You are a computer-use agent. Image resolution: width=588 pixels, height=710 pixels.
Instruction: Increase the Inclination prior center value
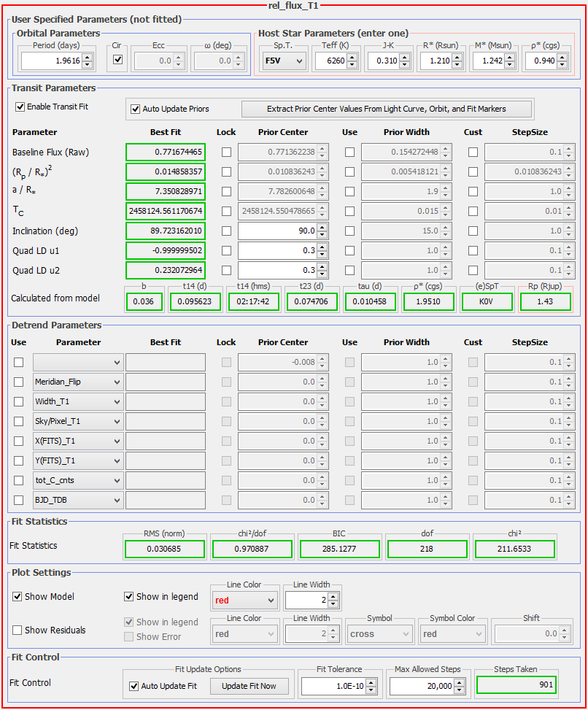[322, 227]
